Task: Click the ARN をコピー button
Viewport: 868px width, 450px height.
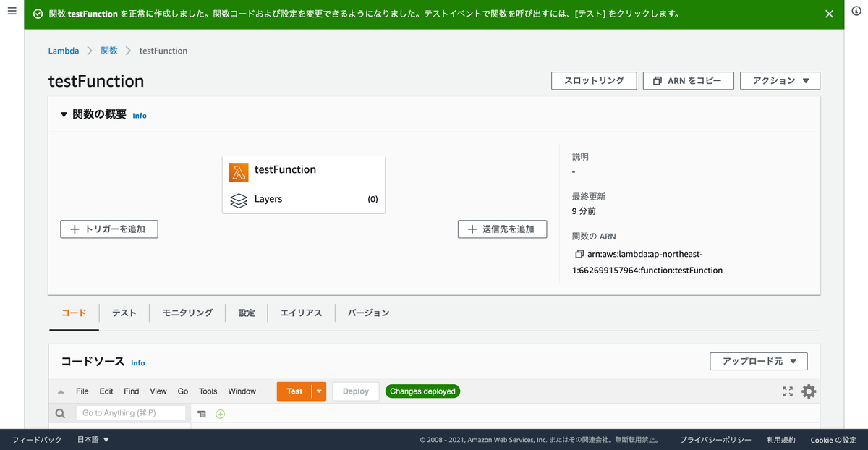Action: tap(689, 80)
